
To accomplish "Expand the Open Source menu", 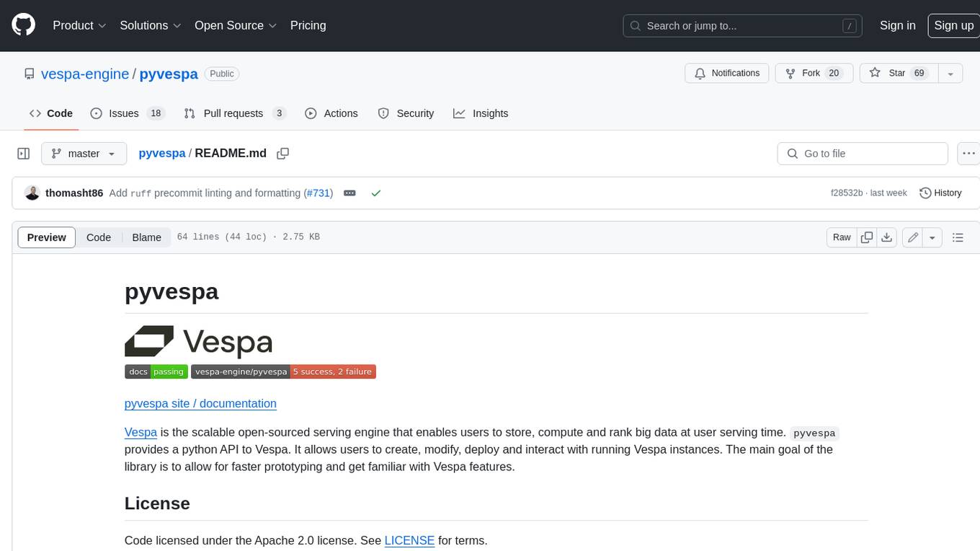I will [x=236, y=25].
